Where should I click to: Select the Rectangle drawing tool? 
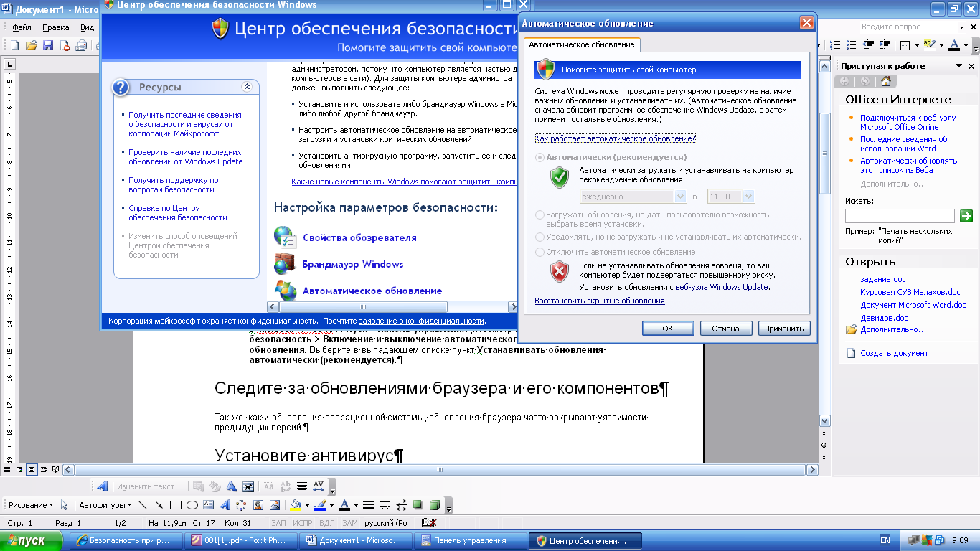tap(176, 505)
